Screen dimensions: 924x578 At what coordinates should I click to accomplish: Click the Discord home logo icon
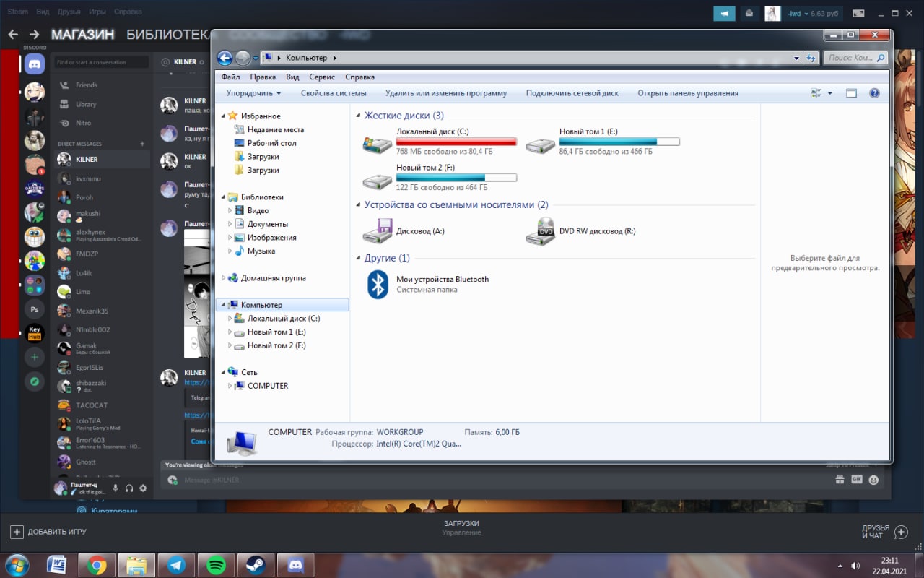click(x=34, y=64)
